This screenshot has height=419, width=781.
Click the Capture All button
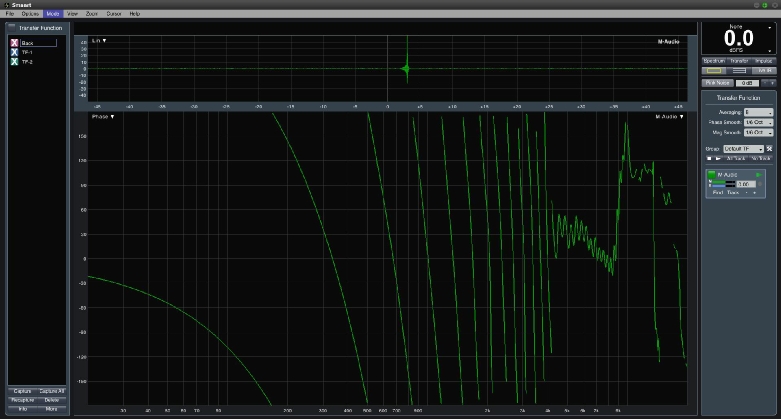pyautogui.click(x=52, y=391)
